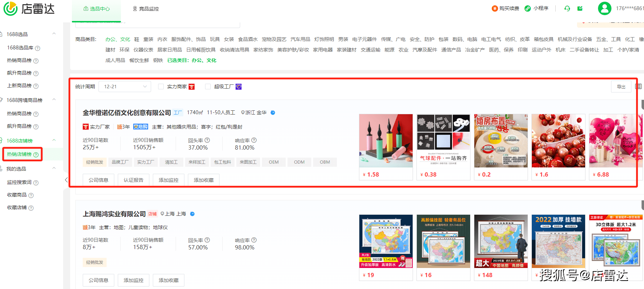
Task: Open company 上海赐鸿实业有限公司
Action: [x=114, y=214]
